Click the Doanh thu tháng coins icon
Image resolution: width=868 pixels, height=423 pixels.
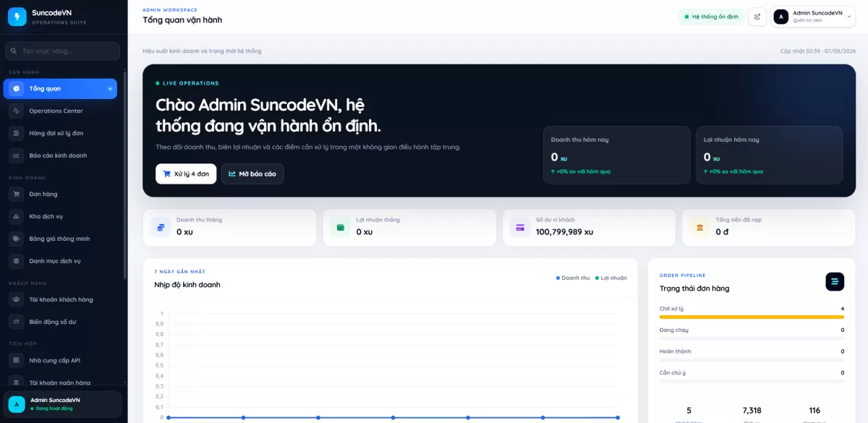tap(161, 228)
